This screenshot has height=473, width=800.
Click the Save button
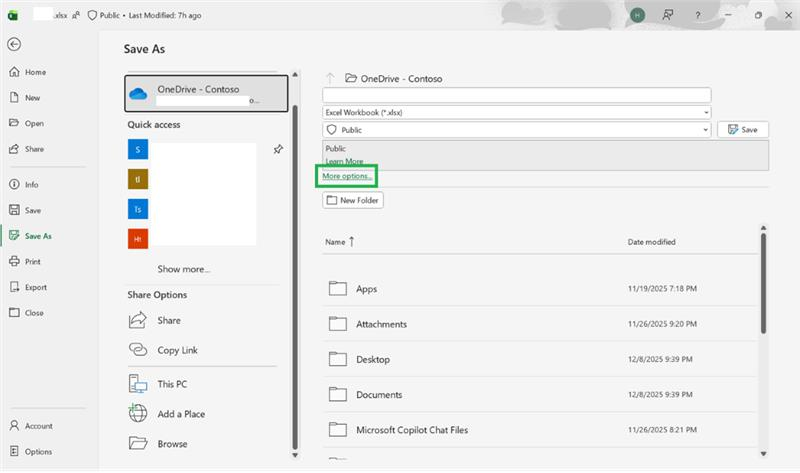click(x=743, y=130)
